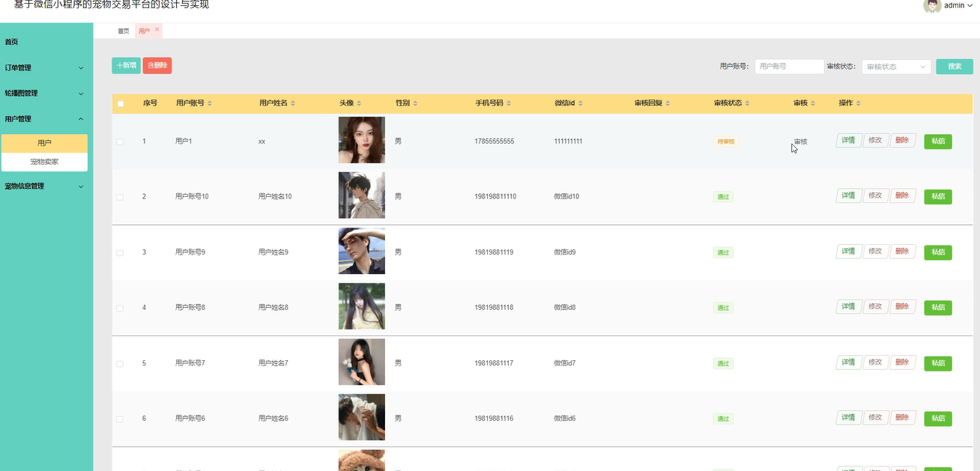Click 审核 link for 用户1
The image size is (980, 471).
pos(801,142)
